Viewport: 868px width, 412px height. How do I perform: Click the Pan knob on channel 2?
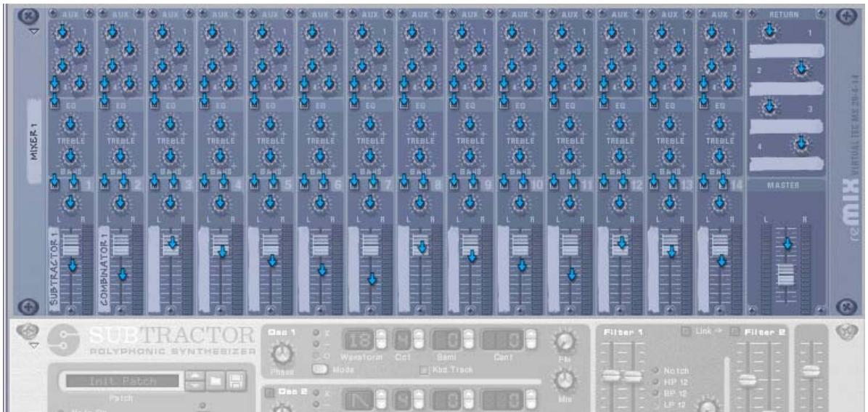[120, 204]
